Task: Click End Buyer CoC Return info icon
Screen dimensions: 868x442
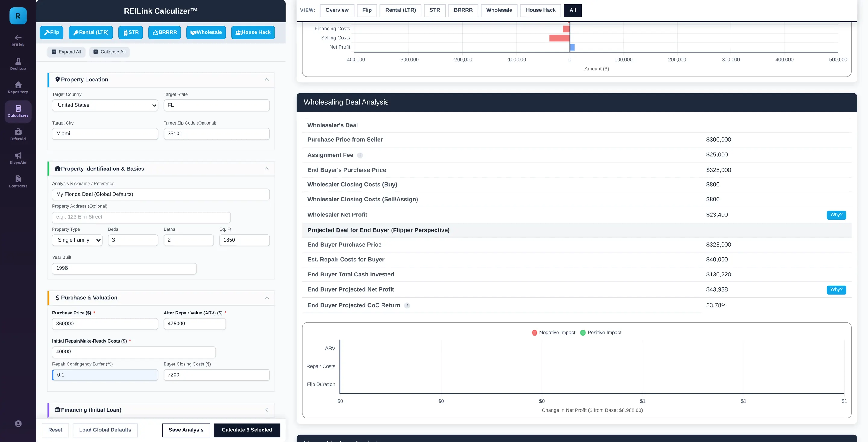Action: pos(407,305)
